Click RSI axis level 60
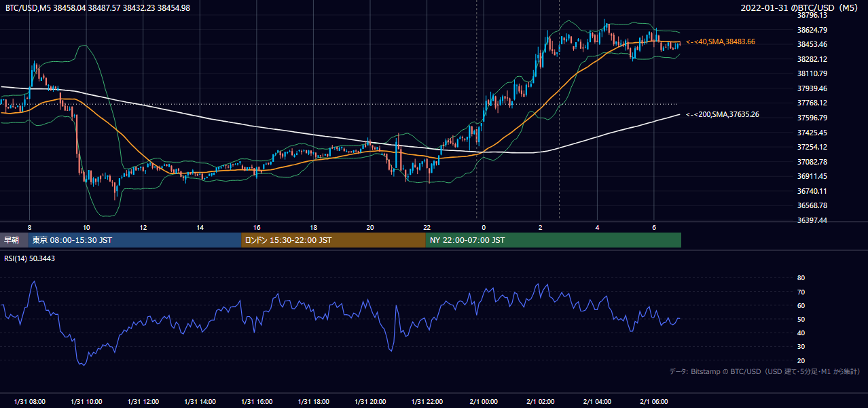 coord(801,305)
